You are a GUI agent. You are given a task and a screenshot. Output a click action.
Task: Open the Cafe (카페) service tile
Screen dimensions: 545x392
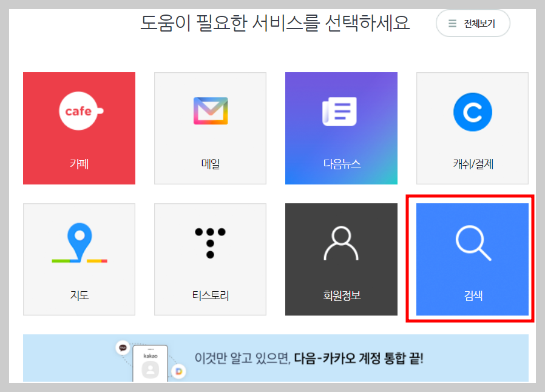(x=79, y=128)
